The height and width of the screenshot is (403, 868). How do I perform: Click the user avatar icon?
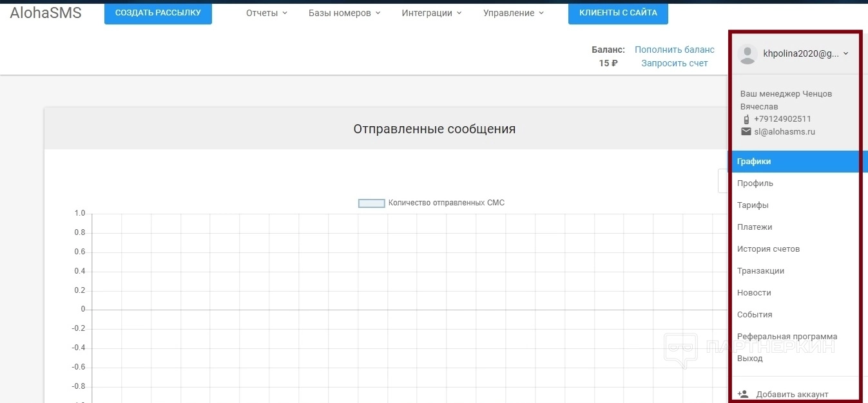(747, 55)
